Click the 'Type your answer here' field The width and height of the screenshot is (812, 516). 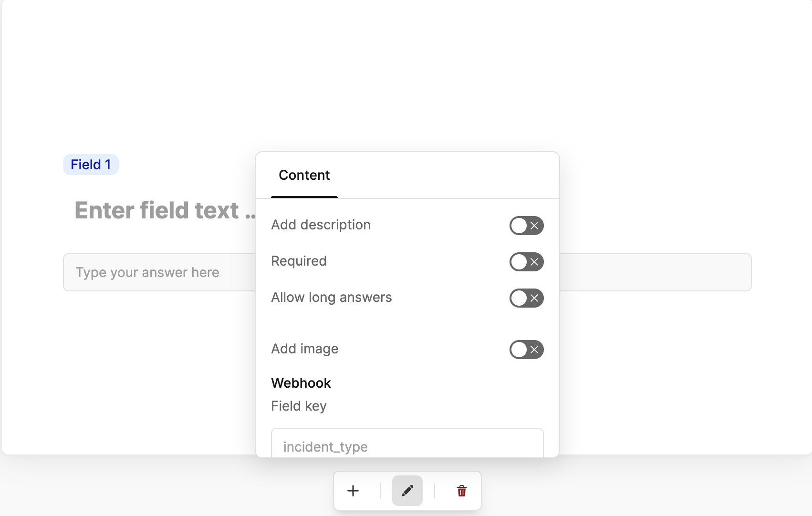click(x=407, y=272)
